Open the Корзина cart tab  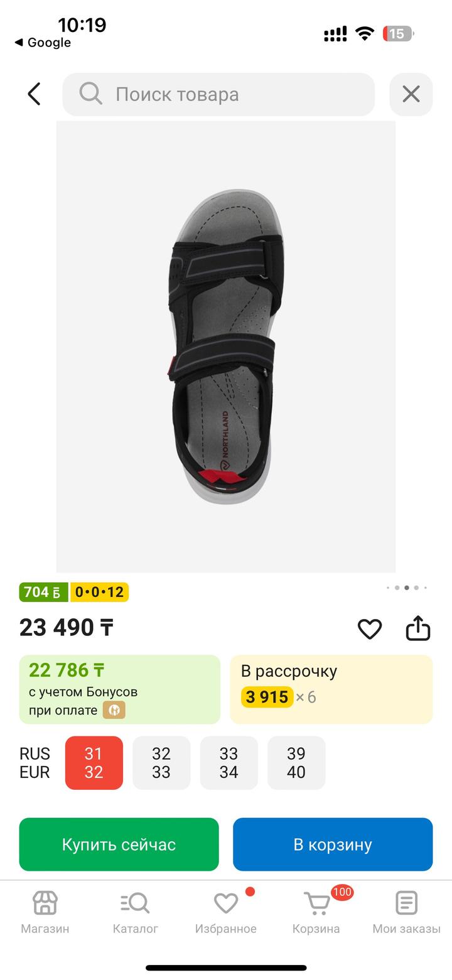point(316,912)
